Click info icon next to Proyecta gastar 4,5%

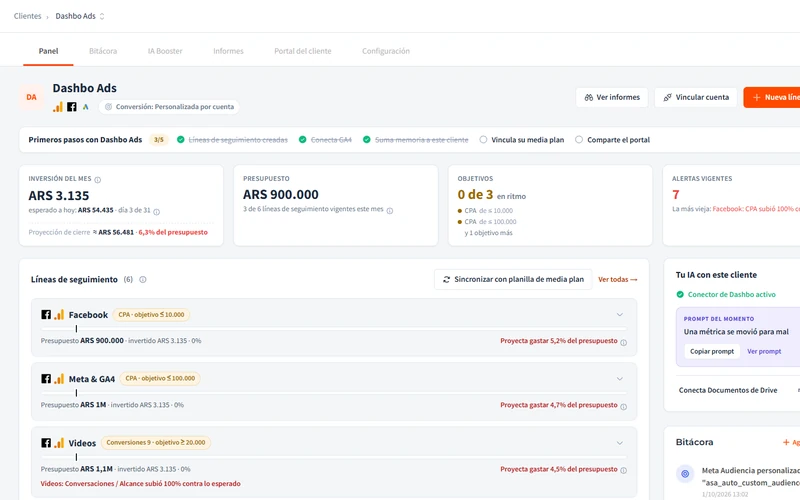[x=623, y=470]
